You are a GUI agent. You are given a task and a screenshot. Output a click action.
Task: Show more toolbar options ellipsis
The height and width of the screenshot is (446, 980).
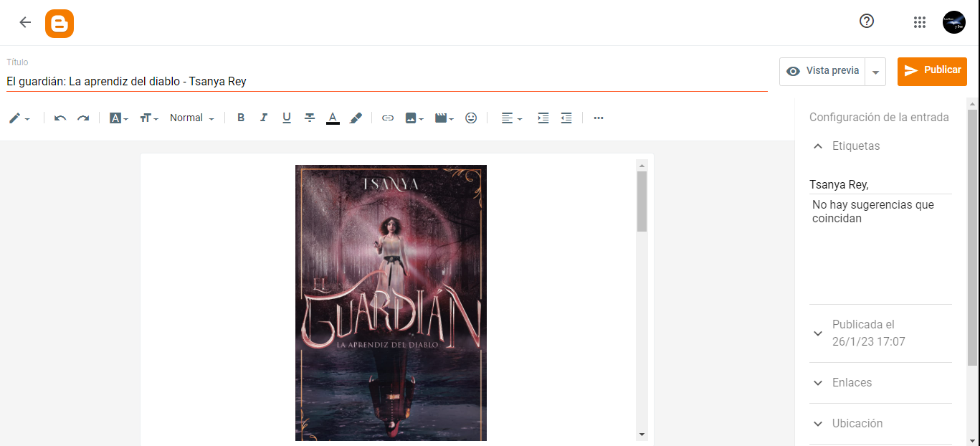point(599,118)
